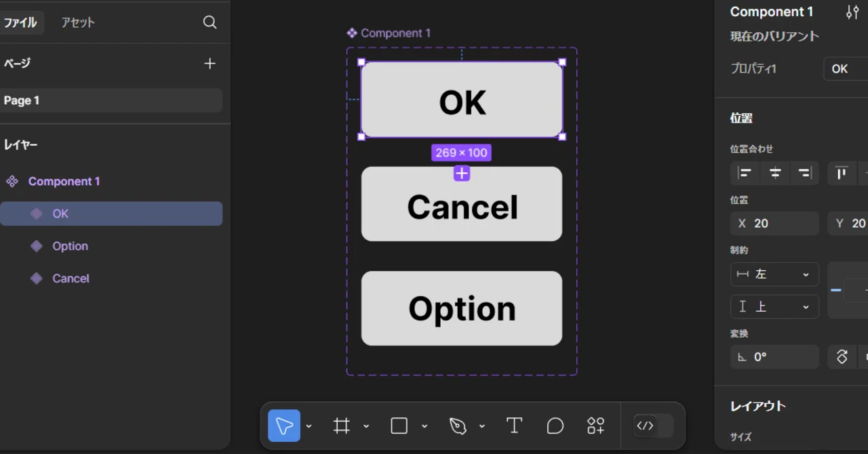Viewport: 868px width, 454px height.
Task: Align horizontal centers button
Action: click(x=775, y=173)
